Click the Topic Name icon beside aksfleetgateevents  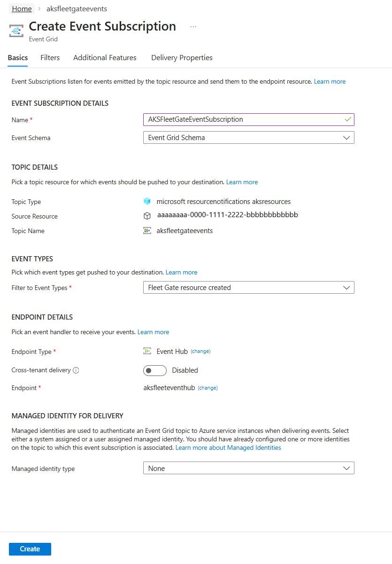pos(147,231)
